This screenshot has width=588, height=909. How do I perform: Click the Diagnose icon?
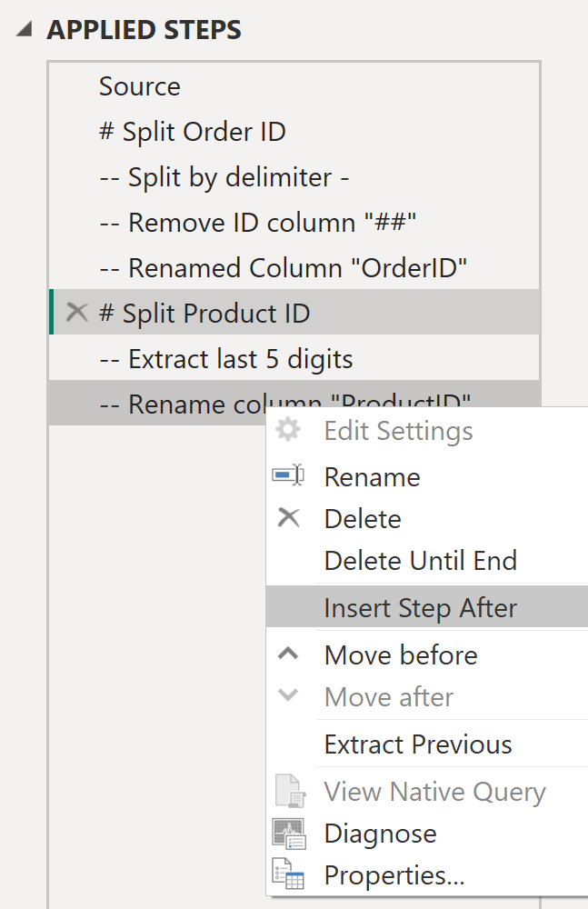pyautogui.click(x=288, y=833)
